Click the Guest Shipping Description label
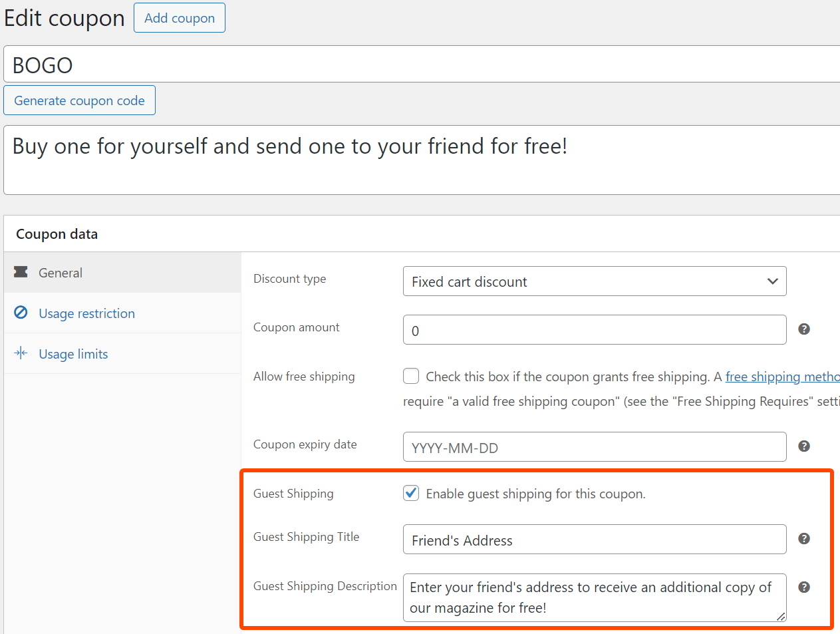Screen dimensions: 840x634 point(325,586)
